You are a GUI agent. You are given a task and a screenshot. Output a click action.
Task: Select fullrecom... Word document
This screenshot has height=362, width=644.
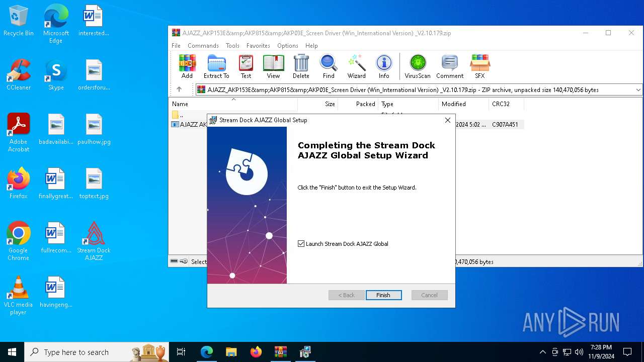coord(56,238)
